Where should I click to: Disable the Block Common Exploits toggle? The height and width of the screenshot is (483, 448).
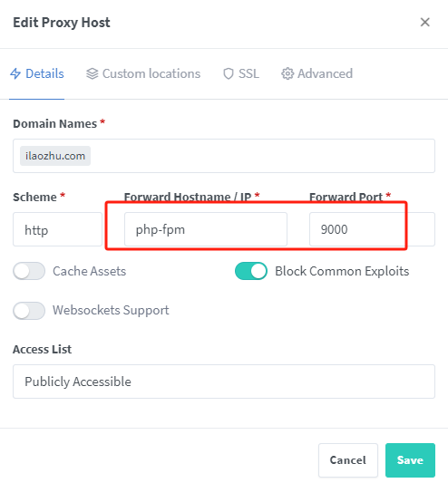[x=251, y=271]
